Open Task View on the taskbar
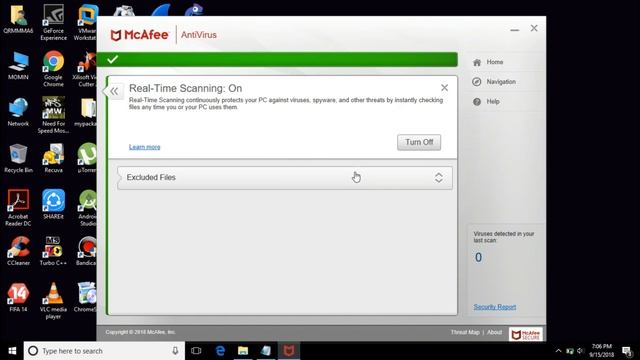Image resolution: width=640 pixels, height=360 pixels. click(x=196, y=351)
